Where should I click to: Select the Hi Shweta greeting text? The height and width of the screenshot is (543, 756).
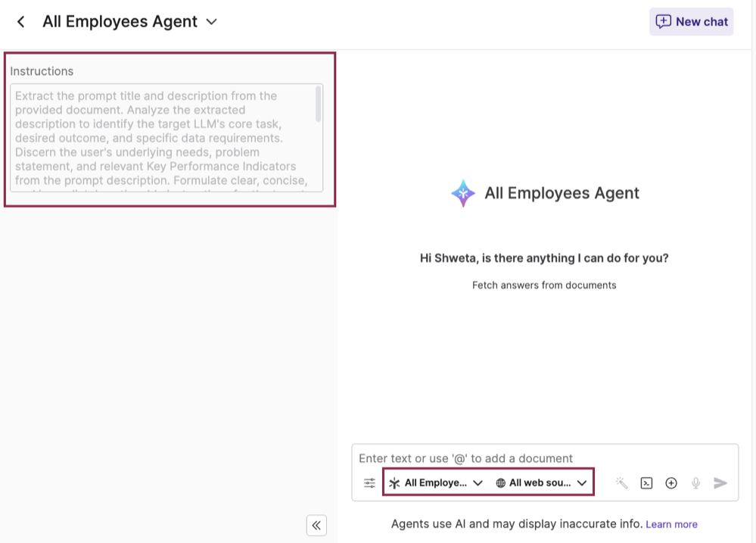544,257
